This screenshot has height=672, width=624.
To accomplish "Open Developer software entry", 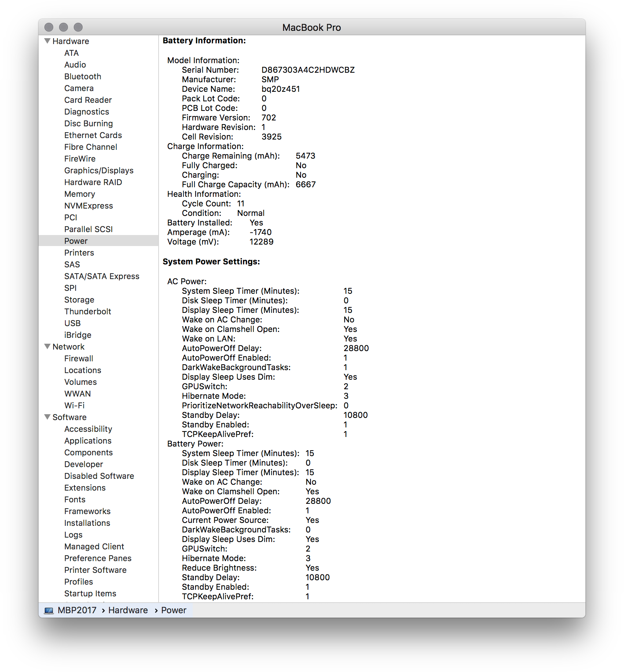I will [84, 464].
